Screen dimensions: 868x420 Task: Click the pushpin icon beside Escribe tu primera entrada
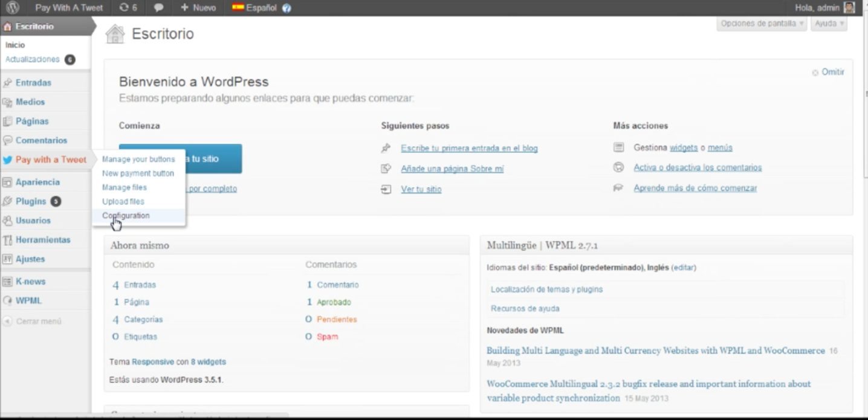point(386,148)
